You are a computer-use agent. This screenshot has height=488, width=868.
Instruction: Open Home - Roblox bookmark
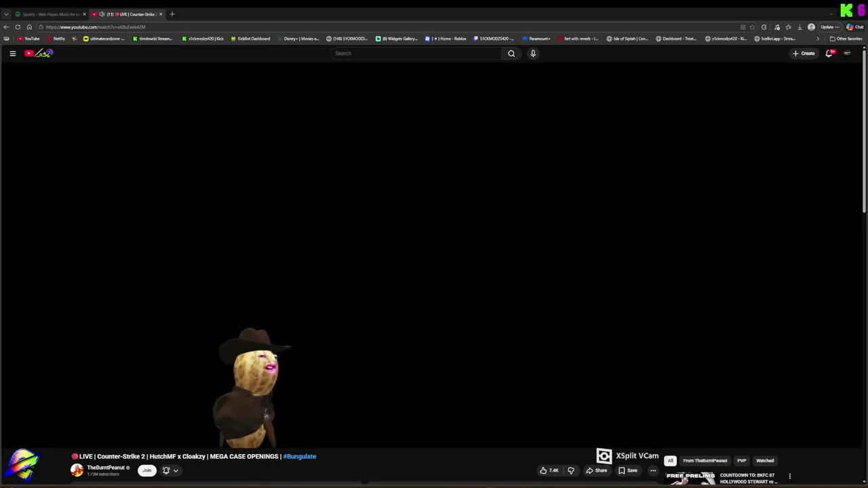point(446,39)
